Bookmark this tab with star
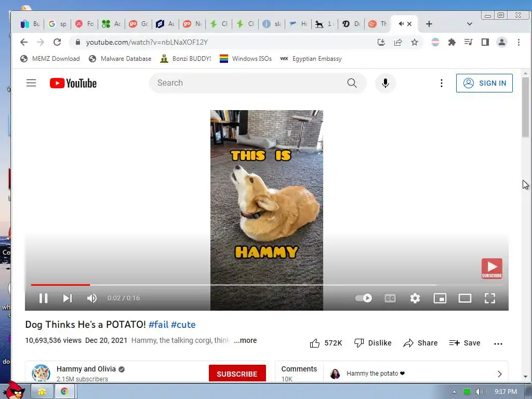 tap(414, 42)
